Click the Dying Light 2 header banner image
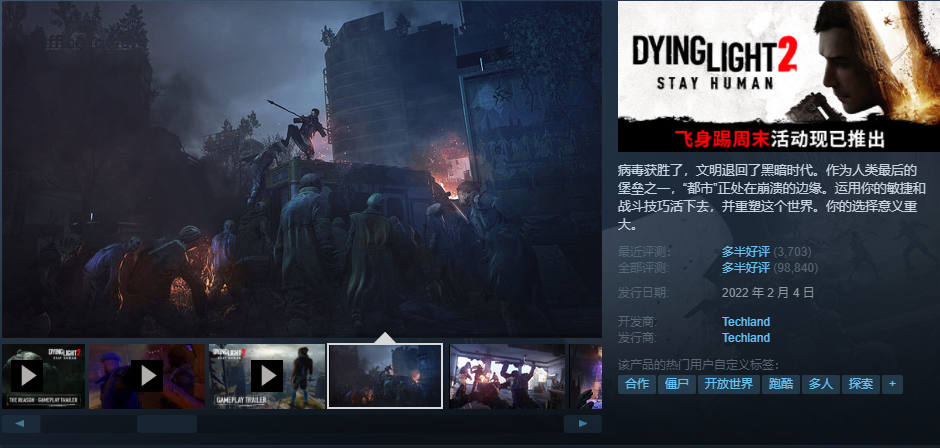 pos(779,76)
